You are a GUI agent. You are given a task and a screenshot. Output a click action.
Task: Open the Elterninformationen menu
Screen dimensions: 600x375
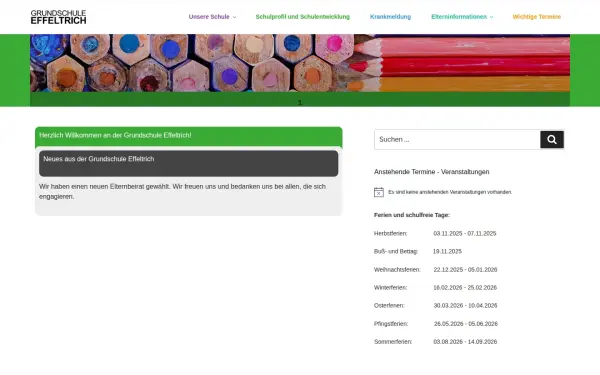[x=459, y=17]
